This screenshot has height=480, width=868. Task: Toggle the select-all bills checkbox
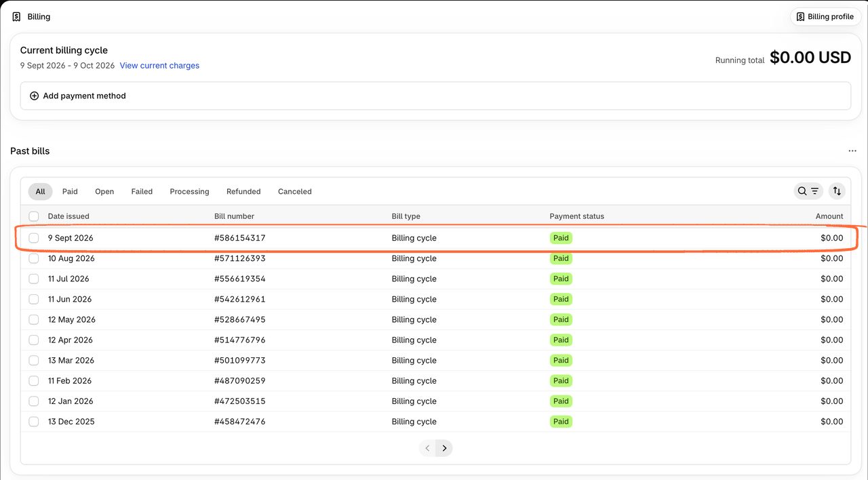[x=34, y=216]
